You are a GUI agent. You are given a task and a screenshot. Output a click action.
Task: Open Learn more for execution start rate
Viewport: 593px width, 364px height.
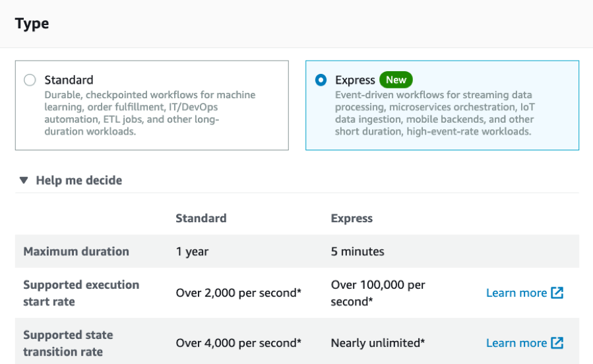[x=516, y=293]
